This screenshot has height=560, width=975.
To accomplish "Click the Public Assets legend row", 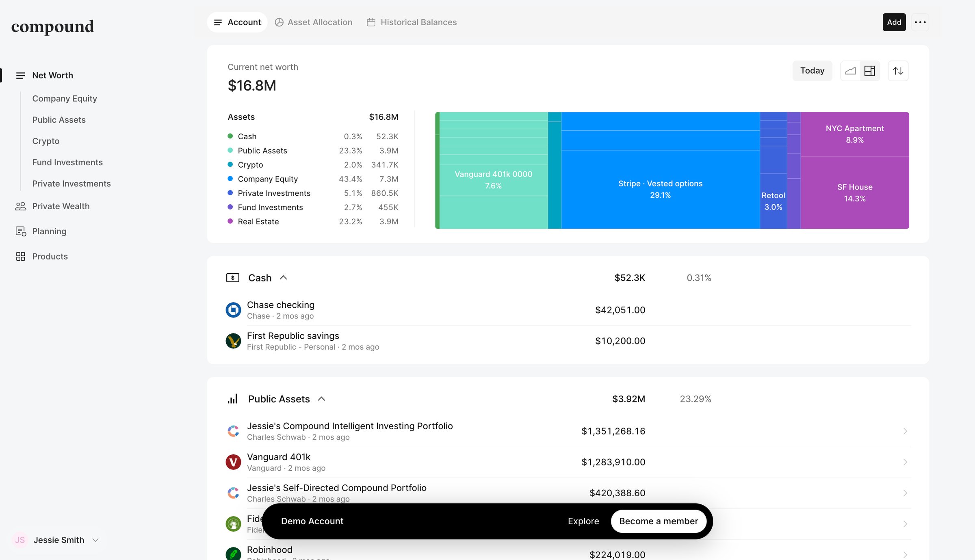I will coord(313,151).
